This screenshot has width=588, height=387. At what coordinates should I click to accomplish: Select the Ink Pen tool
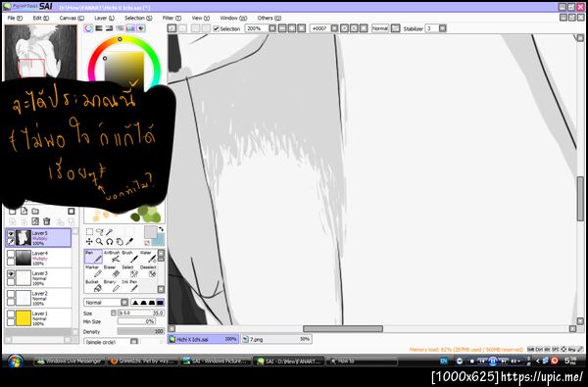(129, 286)
